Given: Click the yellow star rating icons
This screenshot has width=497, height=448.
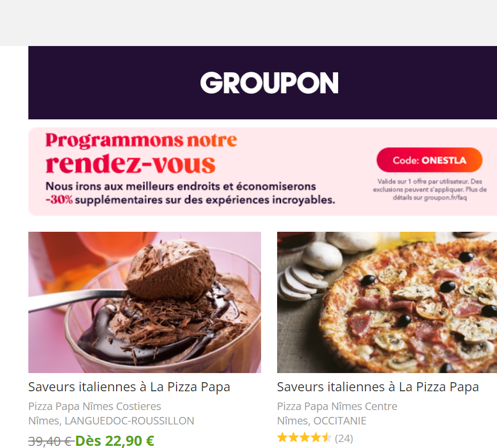Looking at the screenshot, I should click(x=304, y=438).
